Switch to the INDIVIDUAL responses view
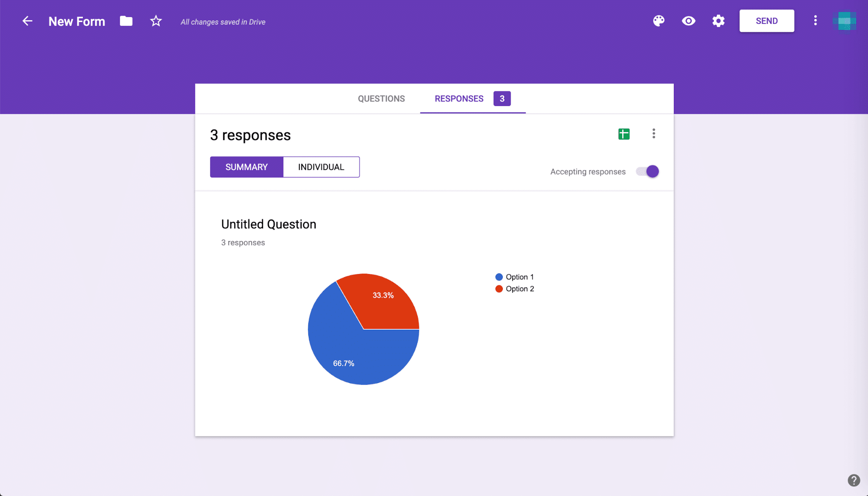This screenshot has height=496, width=868. coord(321,167)
